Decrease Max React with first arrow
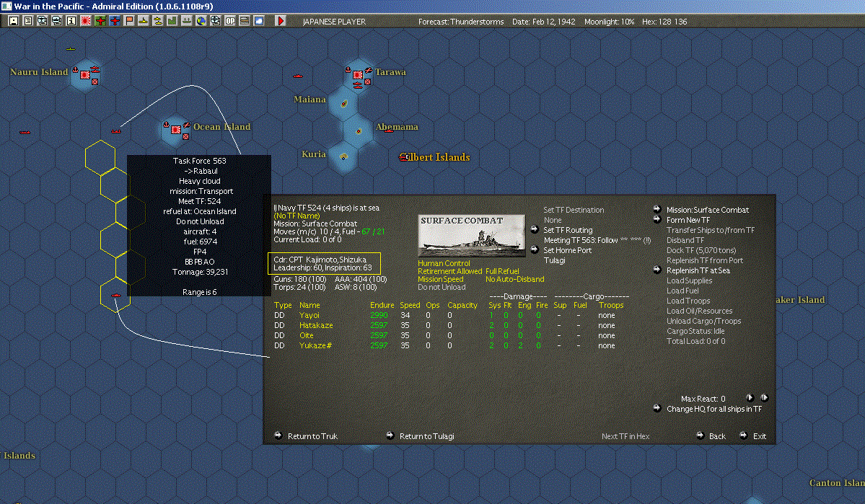865x504 pixels. click(750, 397)
